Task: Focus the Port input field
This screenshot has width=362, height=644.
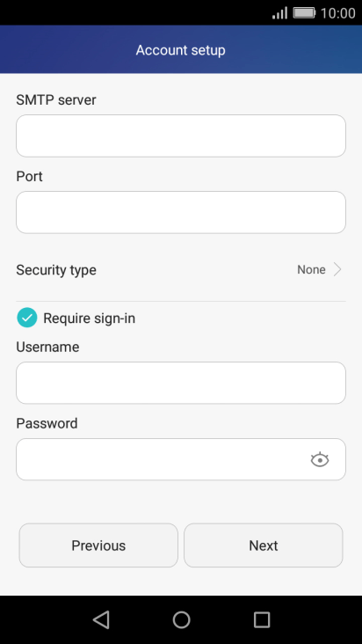Action: [x=181, y=212]
